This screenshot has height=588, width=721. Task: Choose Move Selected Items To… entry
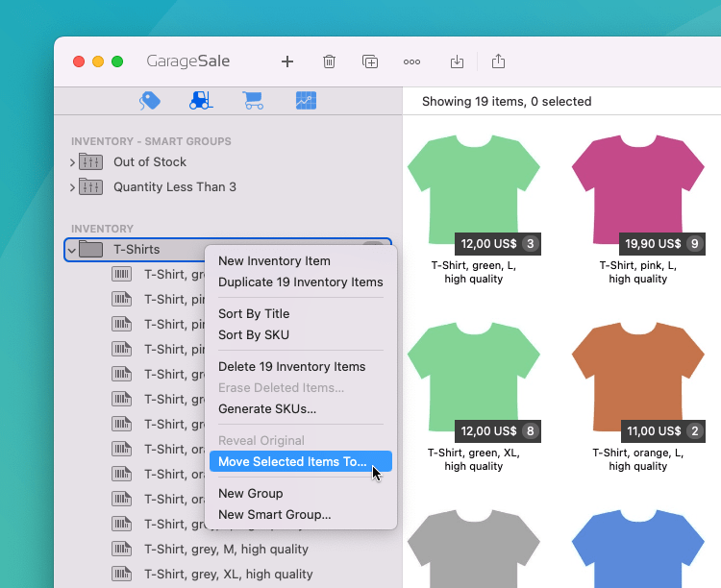pyautogui.click(x=301, y=461)
